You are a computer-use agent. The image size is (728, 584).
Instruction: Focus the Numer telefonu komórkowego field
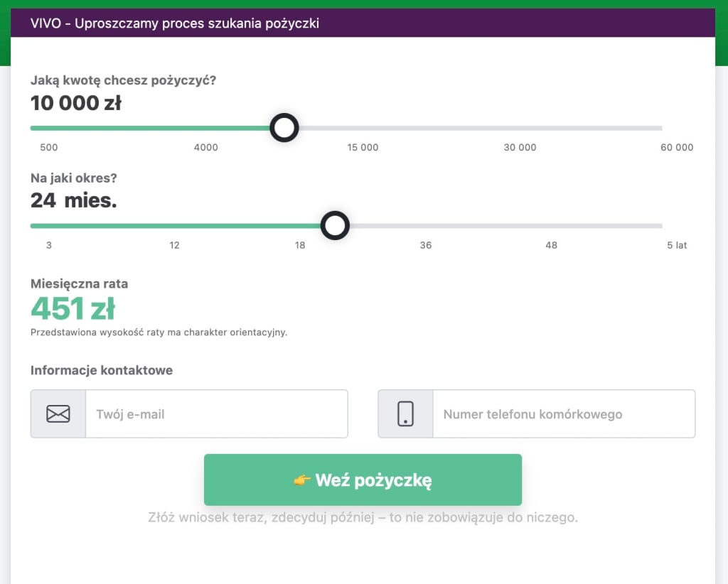[564, 413]
